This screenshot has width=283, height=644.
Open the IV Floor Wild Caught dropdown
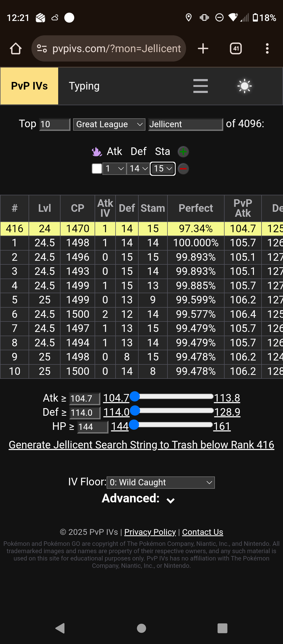(x=161, y=482)
